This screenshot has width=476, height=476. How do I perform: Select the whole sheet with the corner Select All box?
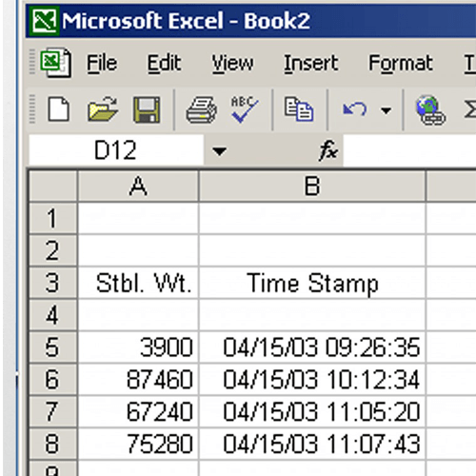(x=53, y=186)
